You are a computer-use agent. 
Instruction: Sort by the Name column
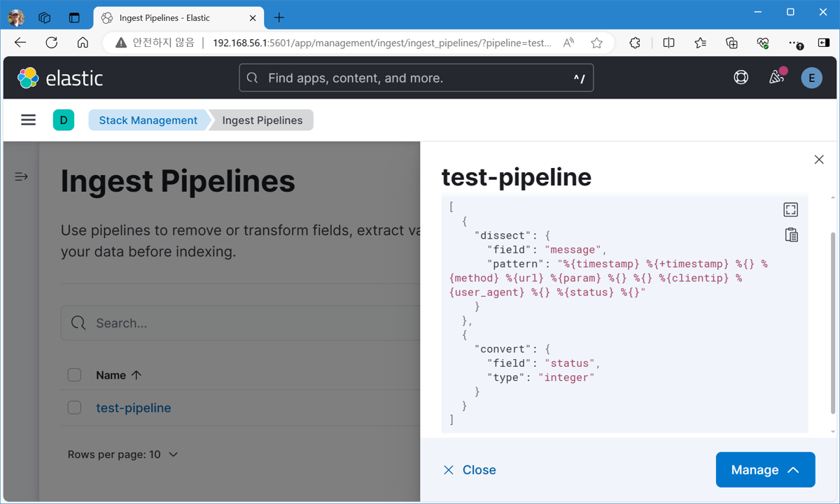[x=118, y=375]
